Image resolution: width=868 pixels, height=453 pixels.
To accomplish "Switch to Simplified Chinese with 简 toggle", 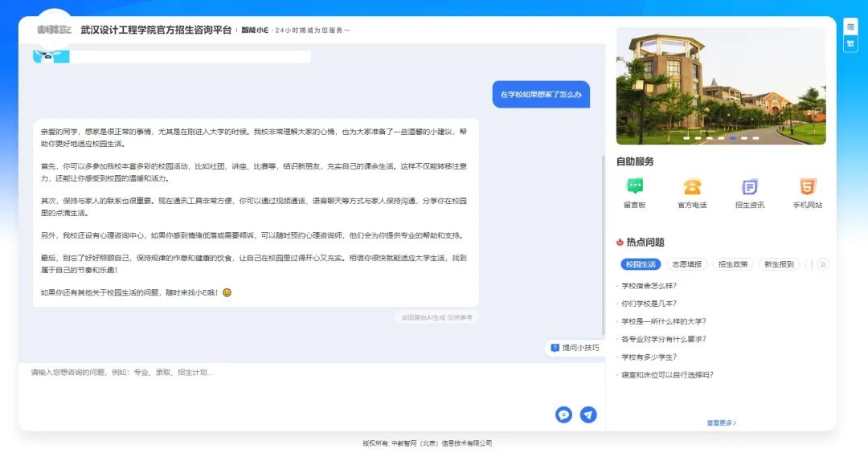I will pos(850,27).
